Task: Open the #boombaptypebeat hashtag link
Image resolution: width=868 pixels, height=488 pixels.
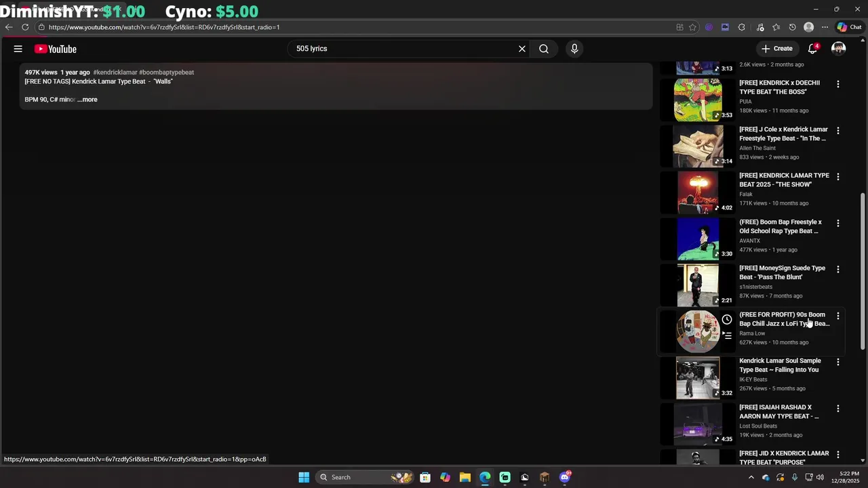Action: (166, 72)
